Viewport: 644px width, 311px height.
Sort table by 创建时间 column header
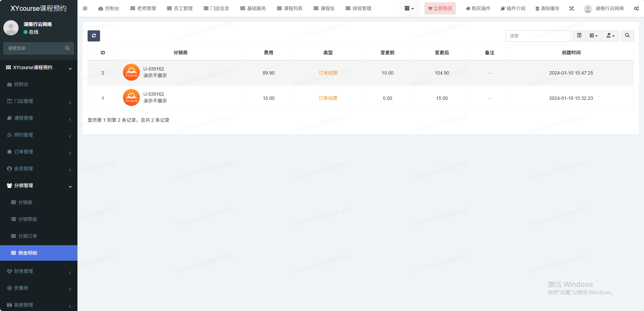pos(571,53)
